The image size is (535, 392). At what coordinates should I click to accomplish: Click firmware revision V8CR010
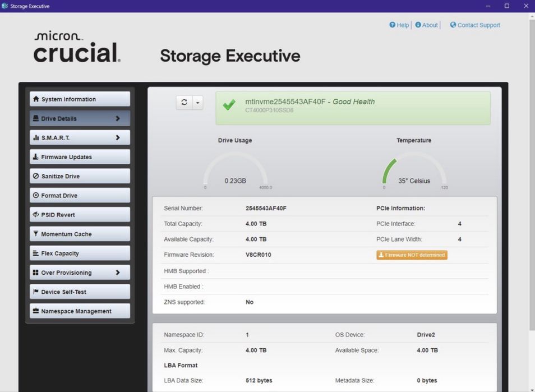tap(259, 255)
